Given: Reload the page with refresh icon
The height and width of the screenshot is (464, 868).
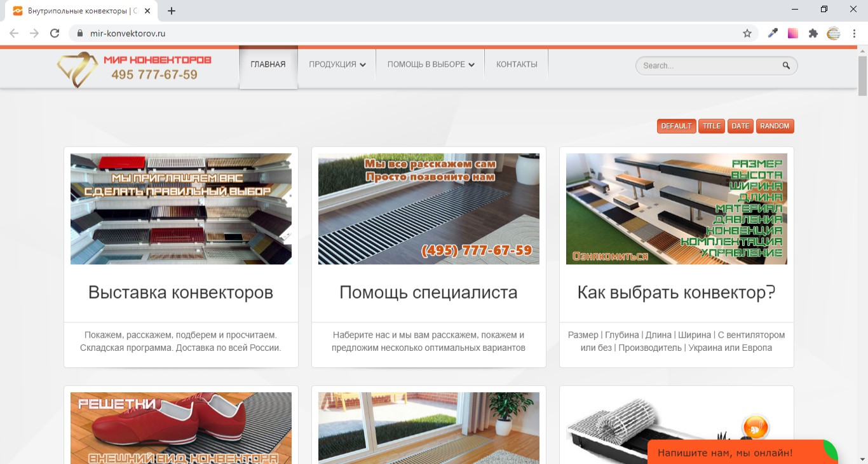Looking at the screenshot, I should (x=55, y=33).
